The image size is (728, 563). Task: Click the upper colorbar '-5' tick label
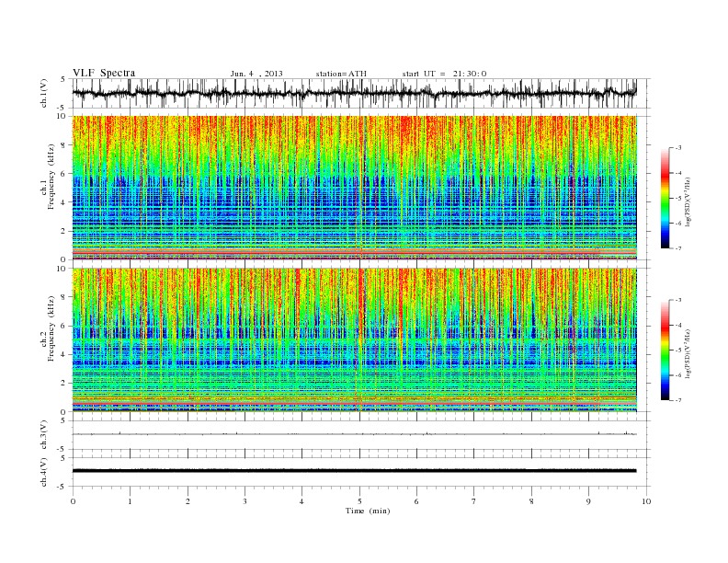point(678,199)
